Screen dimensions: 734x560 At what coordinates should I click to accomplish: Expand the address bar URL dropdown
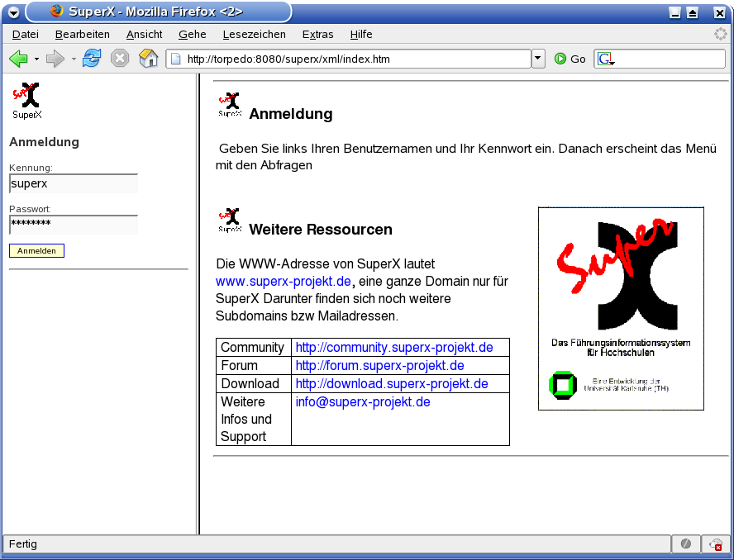(x=538, y=59)
